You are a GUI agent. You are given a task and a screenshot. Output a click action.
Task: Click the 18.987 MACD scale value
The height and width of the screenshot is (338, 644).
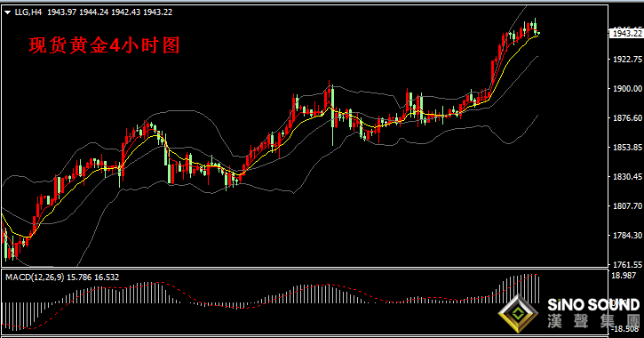coord(624,276)
